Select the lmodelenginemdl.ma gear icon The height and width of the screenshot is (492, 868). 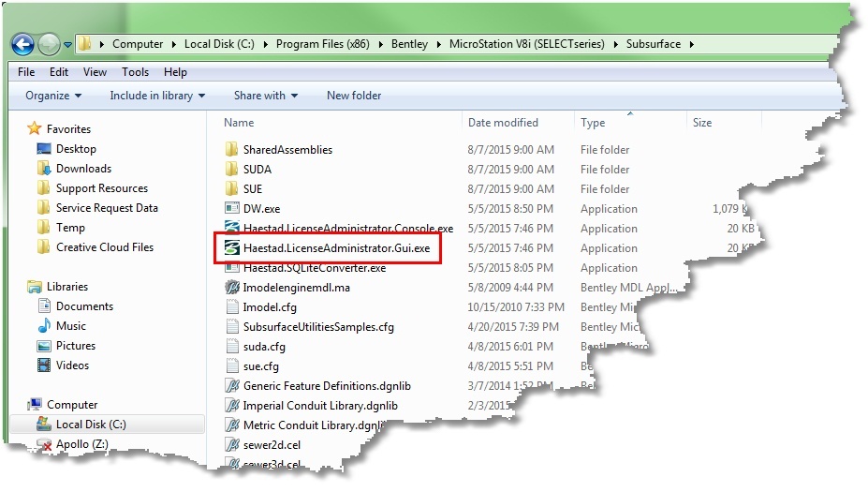[231, 287]
